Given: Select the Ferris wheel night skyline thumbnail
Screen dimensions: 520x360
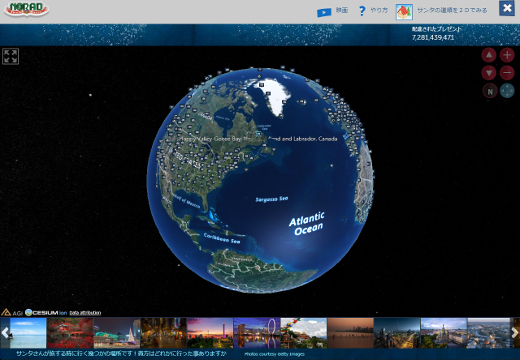Looking at the screenshot, I should tap(257, 333).
